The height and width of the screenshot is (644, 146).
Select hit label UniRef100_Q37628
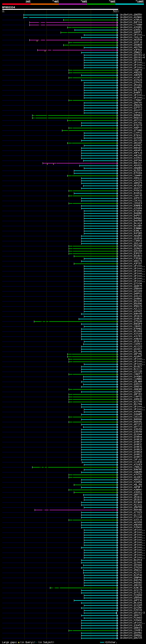(131, 80)
